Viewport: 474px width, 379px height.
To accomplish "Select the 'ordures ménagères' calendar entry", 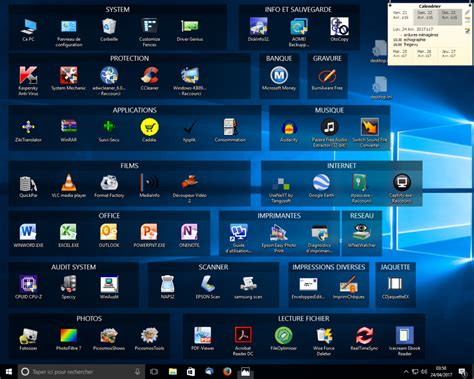I will [x=421, y=35].
